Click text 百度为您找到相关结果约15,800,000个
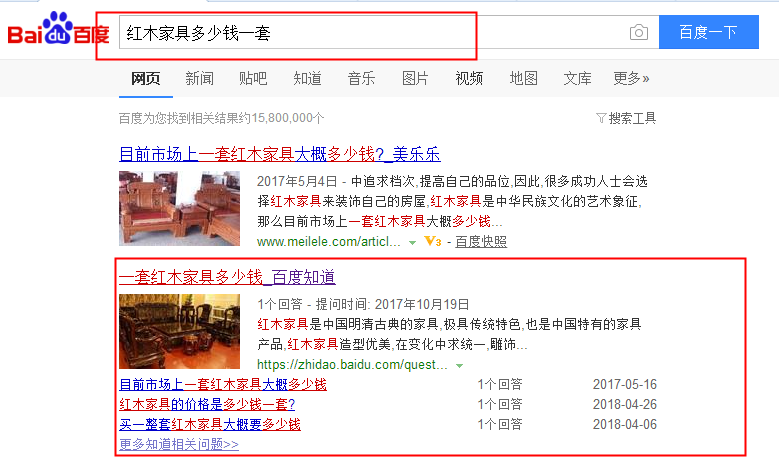779x462 pixels. point(222,118)
